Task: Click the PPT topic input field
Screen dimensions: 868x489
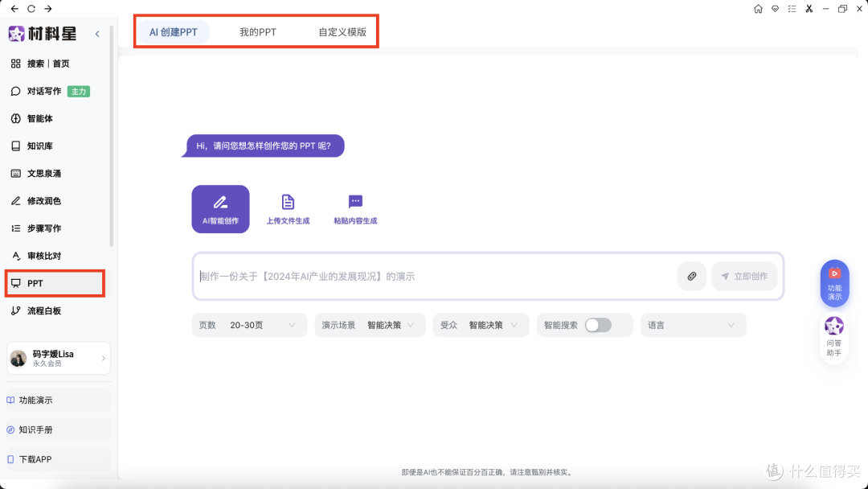Action: [436, 277]
